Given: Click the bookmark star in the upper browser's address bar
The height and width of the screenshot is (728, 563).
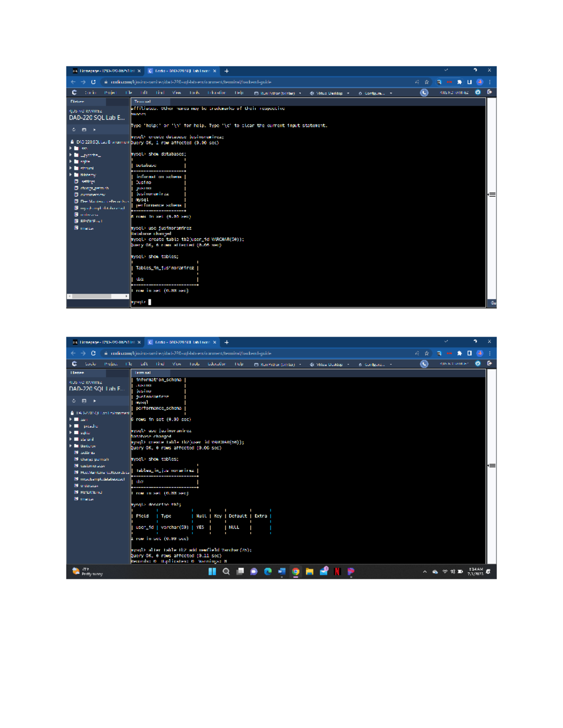Looking at the screenshot, I should [426, 82].
